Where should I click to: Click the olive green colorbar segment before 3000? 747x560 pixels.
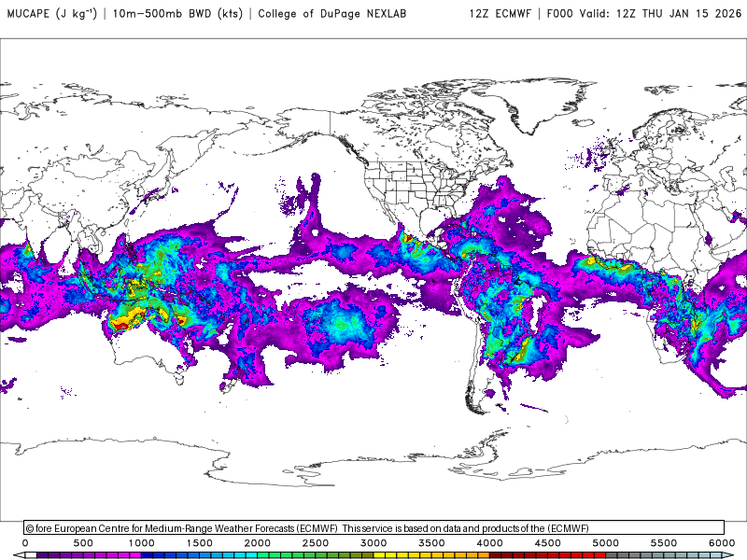[368, 554]
